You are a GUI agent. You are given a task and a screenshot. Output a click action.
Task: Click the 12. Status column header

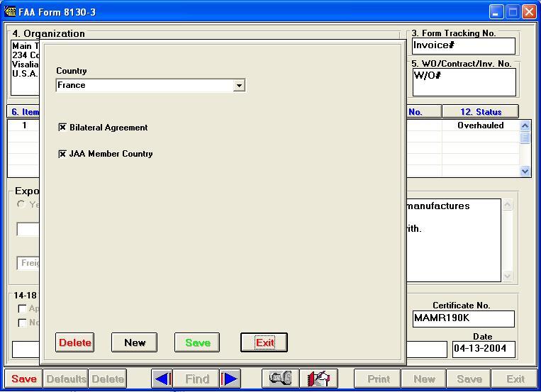click(480, 112)
